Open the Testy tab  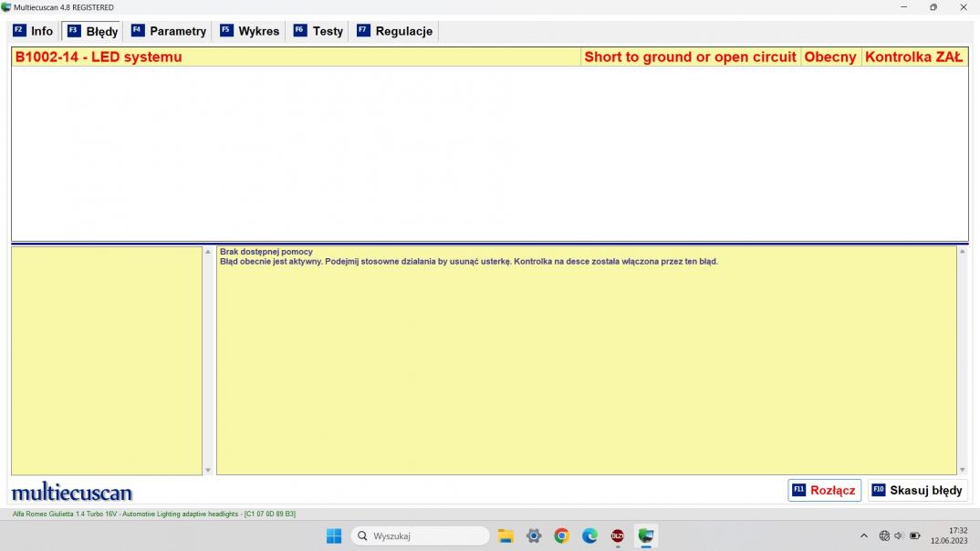click(x=318, y=31)
